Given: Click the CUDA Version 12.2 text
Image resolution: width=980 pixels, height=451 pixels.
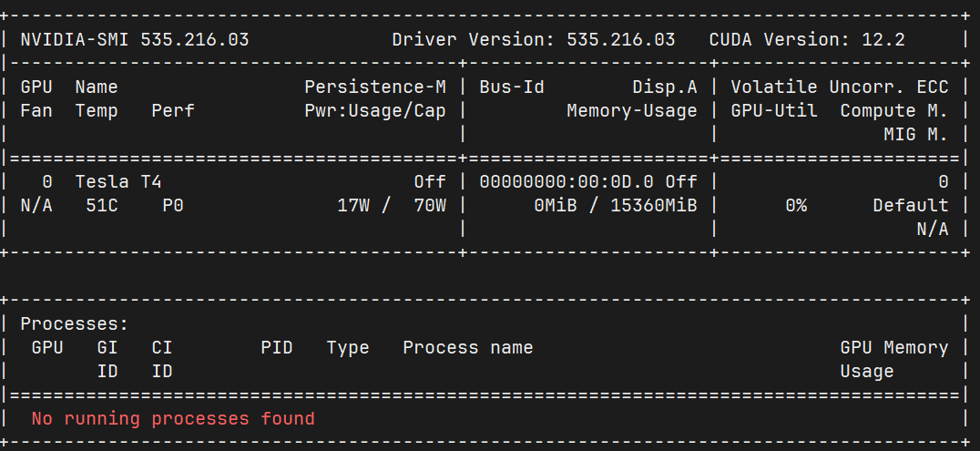Looking at the screenshot, I should click(x=807, y=40).
